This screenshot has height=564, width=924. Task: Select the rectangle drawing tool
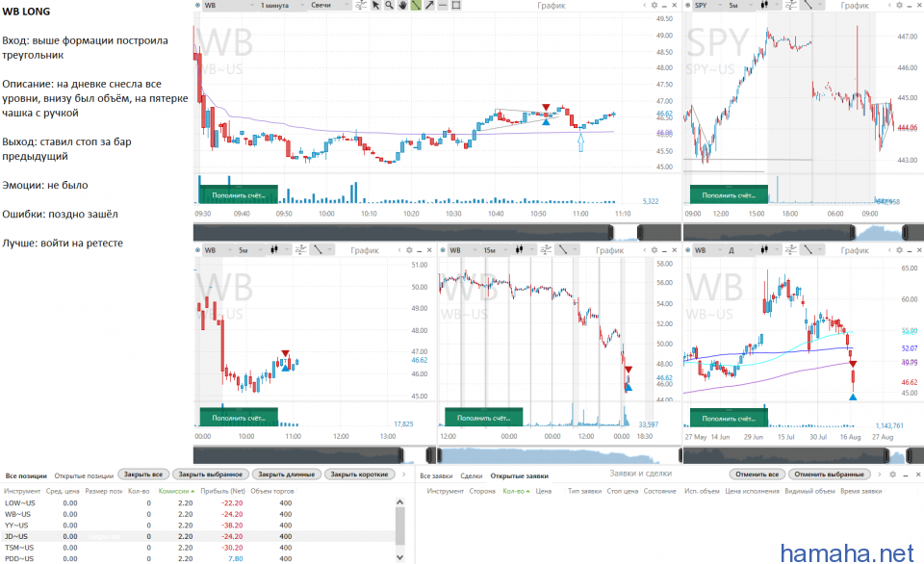tap(456, 6)
